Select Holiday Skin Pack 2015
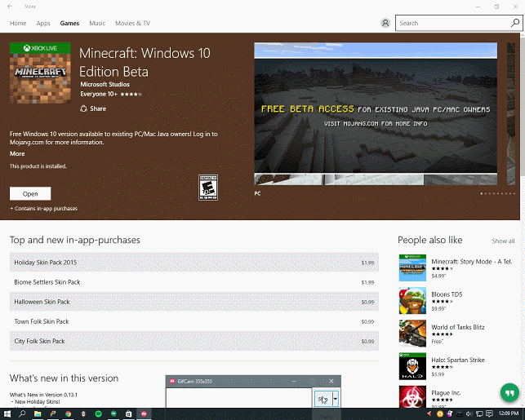Image resolution: width=525 pixels, height=420 pixels. pos(194,263)
